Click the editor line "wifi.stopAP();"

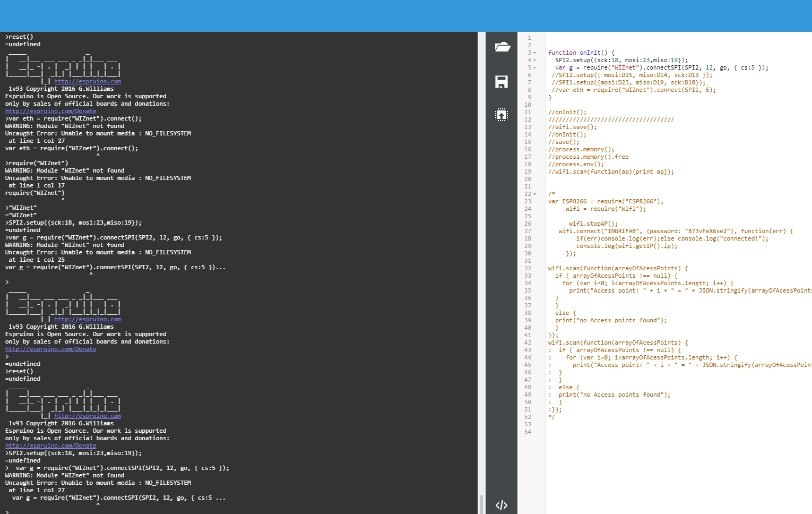593,224
